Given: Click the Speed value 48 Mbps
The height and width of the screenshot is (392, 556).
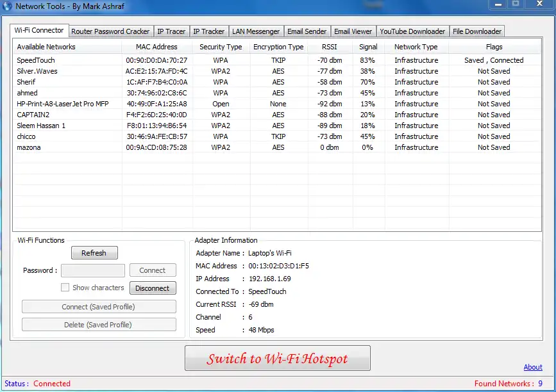Looking at the screenshot, I should tap(262, 330).
